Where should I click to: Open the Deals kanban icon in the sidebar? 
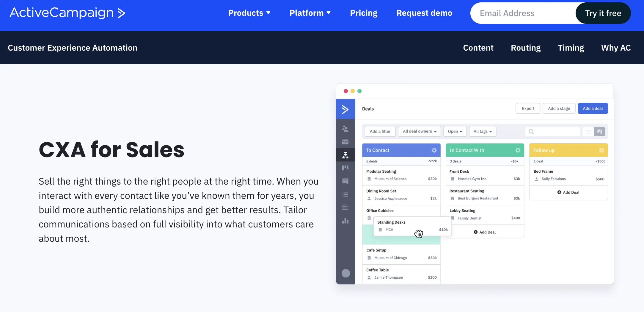point(345,168)
